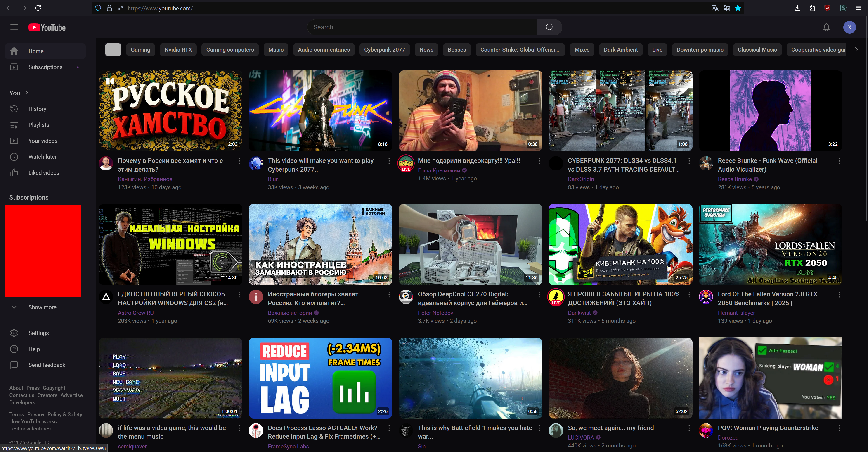
Task: Open Settings in sidebar
Action: point(45,333)
